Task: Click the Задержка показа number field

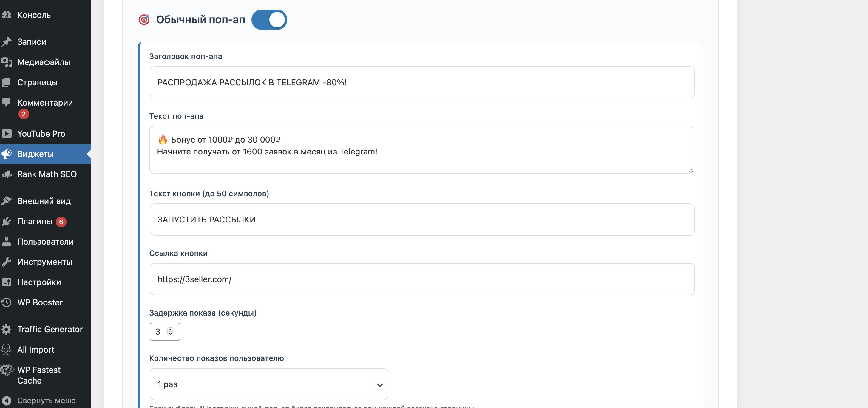Action: (x=165, y=332)
